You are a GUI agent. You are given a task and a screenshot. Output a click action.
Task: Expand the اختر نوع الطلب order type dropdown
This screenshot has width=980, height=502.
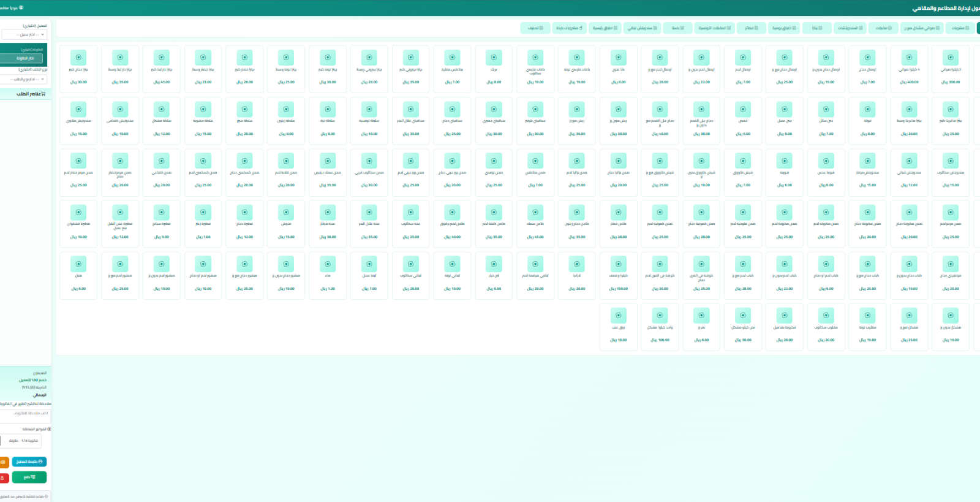pyautogui.click(x=24, y=79)
